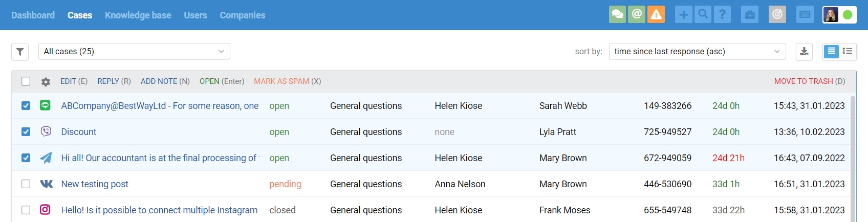Click the filter funnel icon
The image size is (868, 222).
point(20,52)
